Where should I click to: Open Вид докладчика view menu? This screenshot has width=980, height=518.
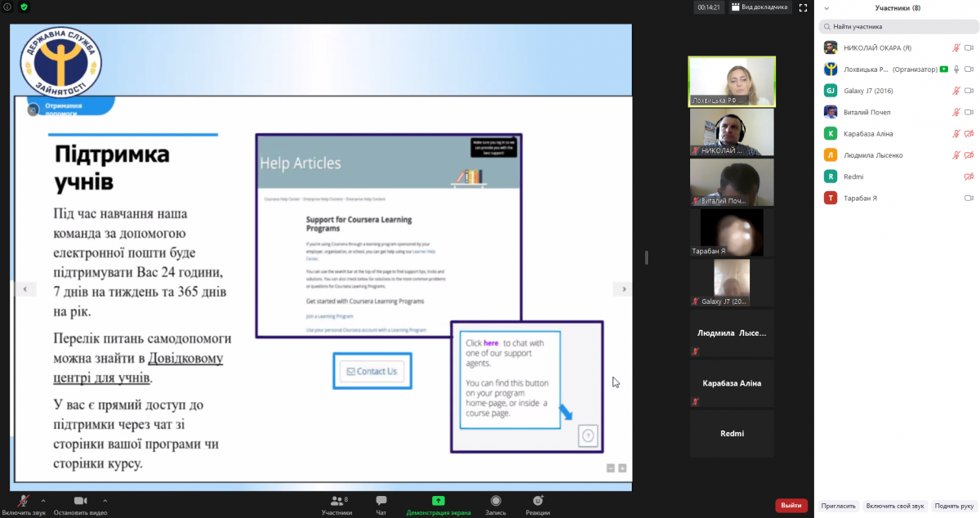point(759,7)
